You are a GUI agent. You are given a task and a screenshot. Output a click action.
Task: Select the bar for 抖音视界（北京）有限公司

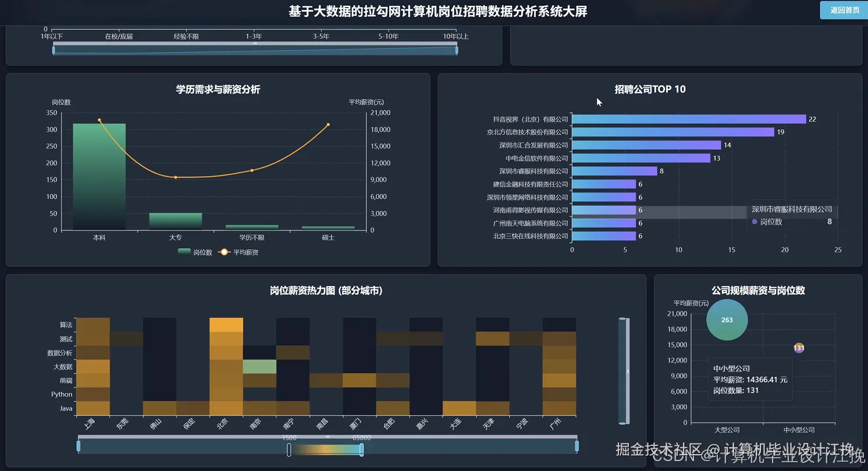686,119
